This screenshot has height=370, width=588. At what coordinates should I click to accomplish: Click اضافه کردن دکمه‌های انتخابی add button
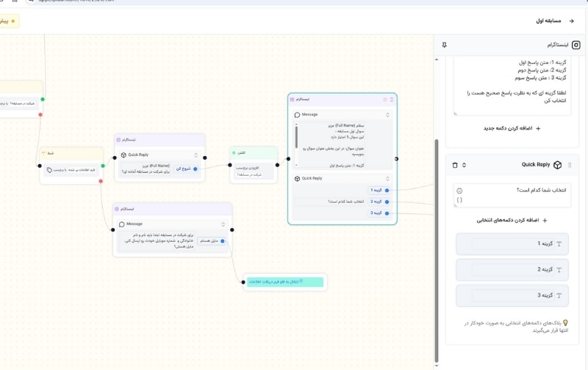click(512, 220)
